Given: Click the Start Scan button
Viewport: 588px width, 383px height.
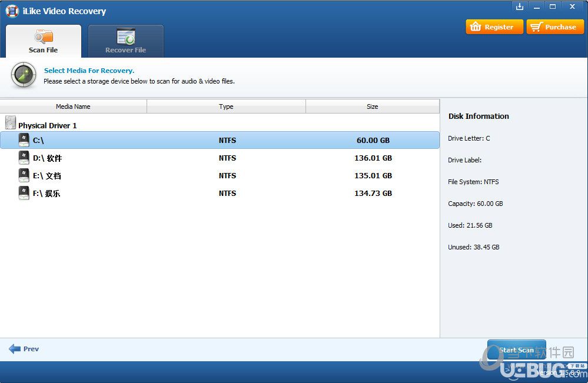Looking at the screenshot, I should coord(516,349).
